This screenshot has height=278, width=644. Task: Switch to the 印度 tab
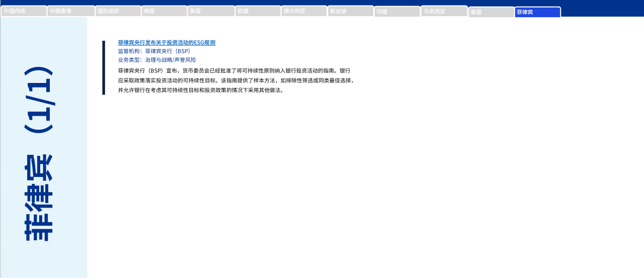[x=397, y=12]
